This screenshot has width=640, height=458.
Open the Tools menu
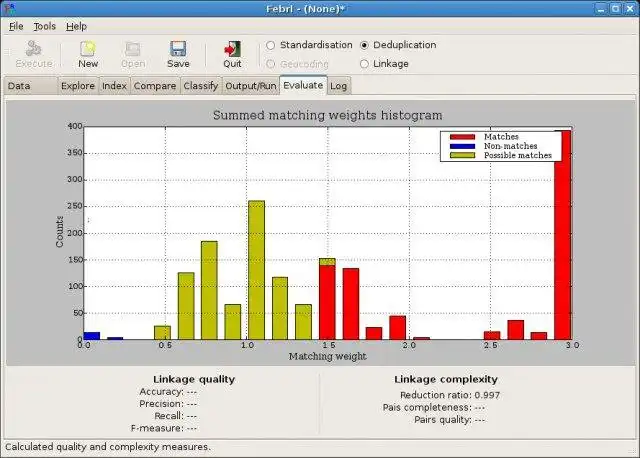pos(44,27)
